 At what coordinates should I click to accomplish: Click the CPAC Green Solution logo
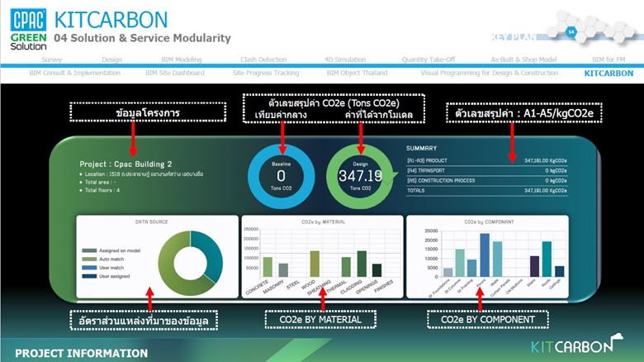tap(28, 29)
